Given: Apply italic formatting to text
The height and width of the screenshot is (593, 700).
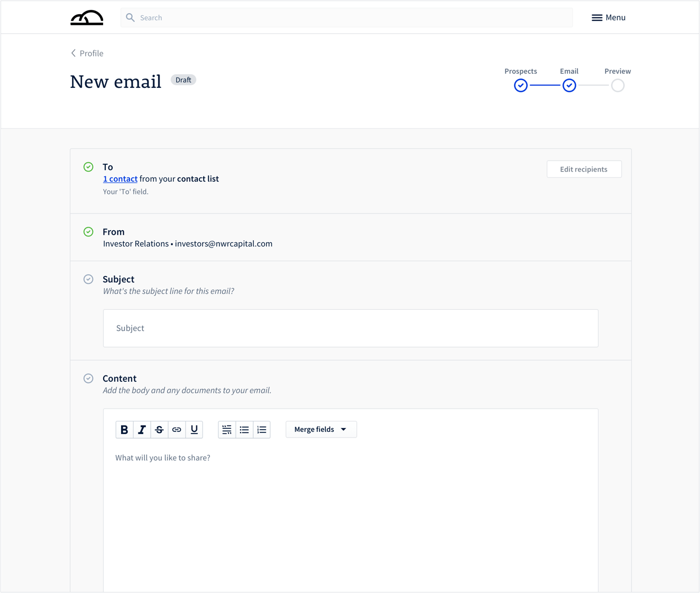Looking at the screenshot, I should tap(142, 430).
